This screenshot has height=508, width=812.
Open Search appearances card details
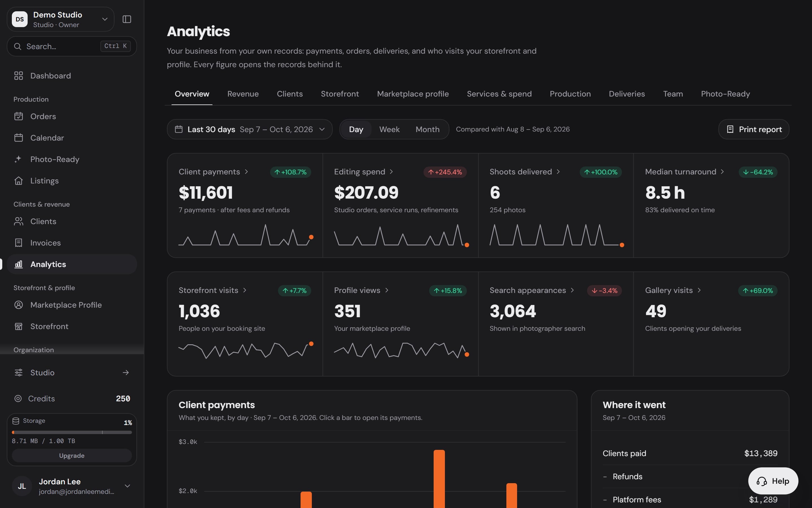point(532,290)
